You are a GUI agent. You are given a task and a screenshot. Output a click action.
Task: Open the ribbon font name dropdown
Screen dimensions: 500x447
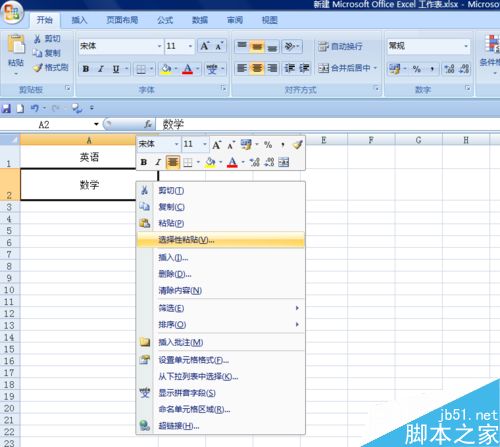[x=159, y=46]
